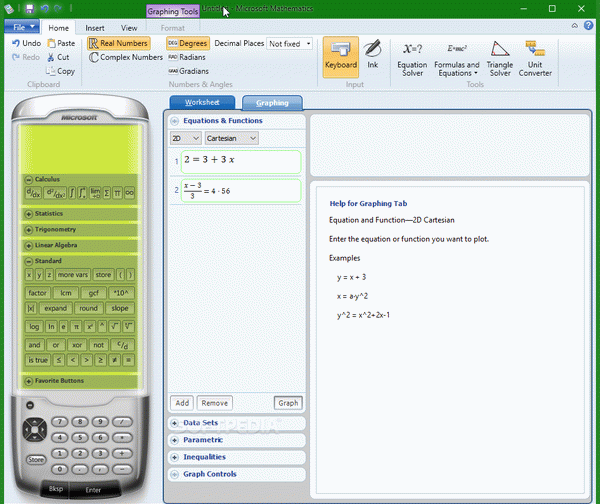Click the Save icon in title bar

click(29, 8)
